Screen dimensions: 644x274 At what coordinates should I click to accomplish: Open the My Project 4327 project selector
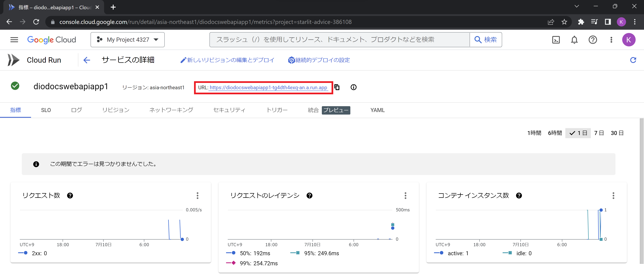click(x=127, y=40)
